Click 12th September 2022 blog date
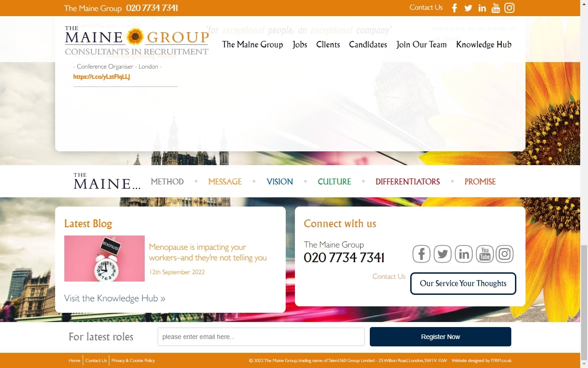The height and width of the screenshot is (368, 588). point(177,272)
